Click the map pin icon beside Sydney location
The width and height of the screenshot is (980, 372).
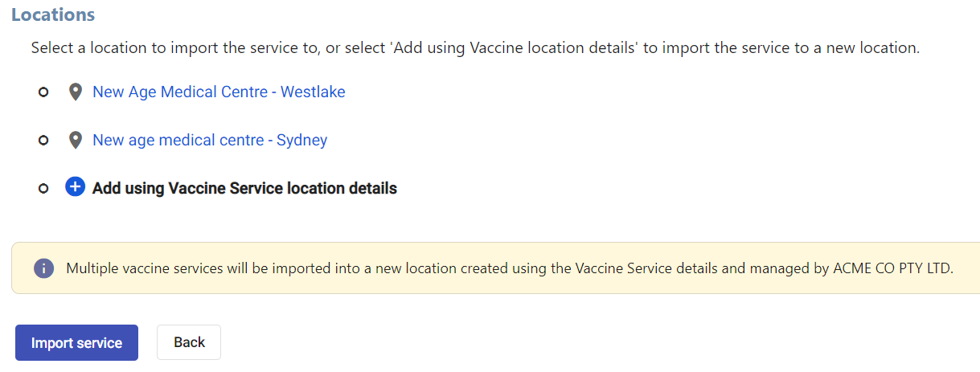pyautogui.click(x=76, y=141)
